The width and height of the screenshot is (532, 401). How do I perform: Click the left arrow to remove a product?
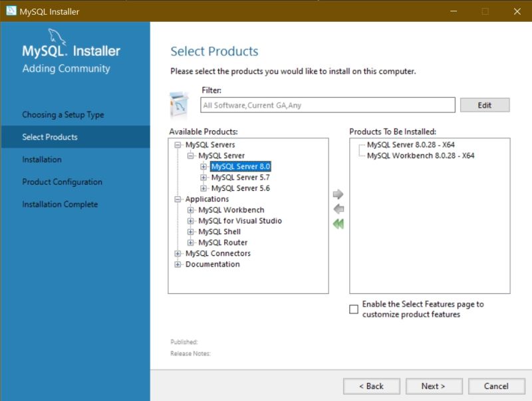[x=338, y=209]
